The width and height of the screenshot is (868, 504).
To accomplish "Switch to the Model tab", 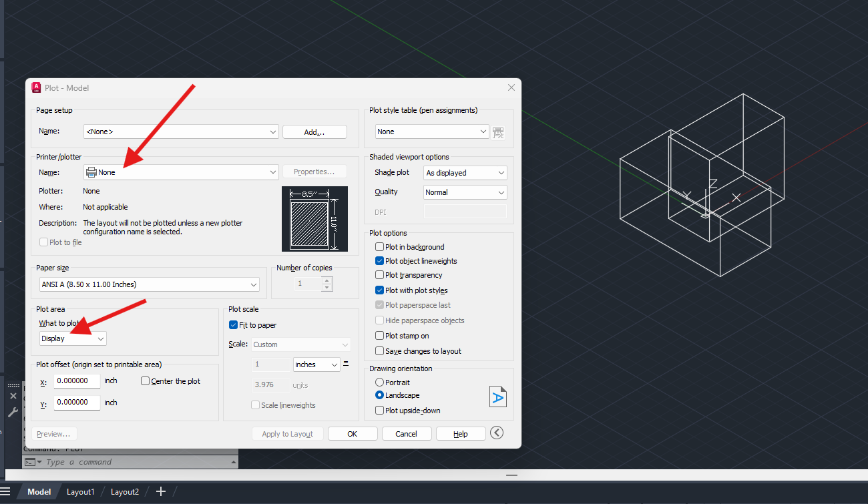I will pyautogui.click(x=39, y=492).
